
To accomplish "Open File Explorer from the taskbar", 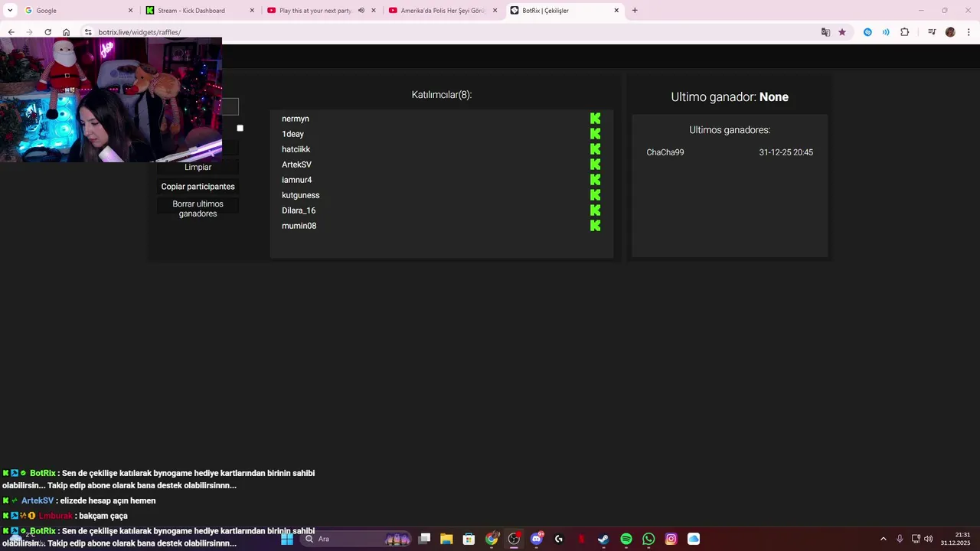I will pos(446,539).
